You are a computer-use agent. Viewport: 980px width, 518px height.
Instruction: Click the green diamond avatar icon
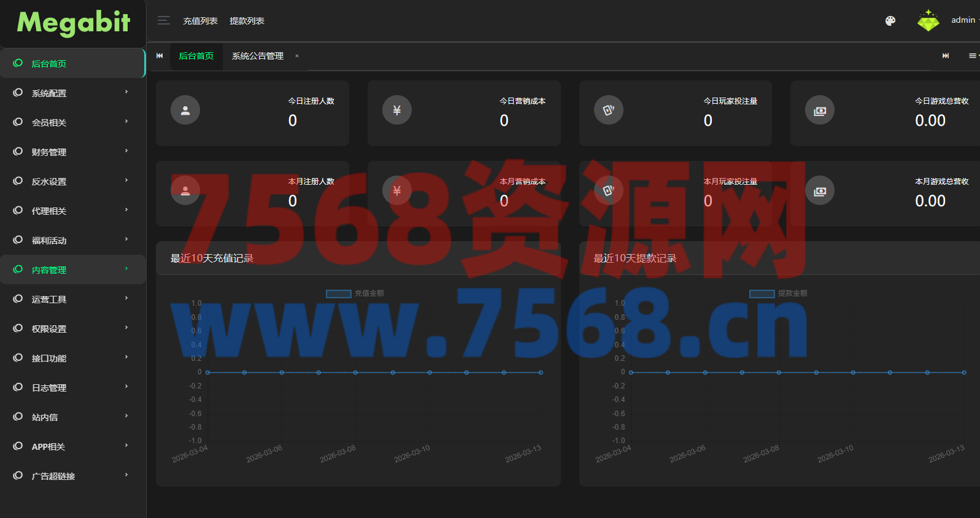[928, 21]
